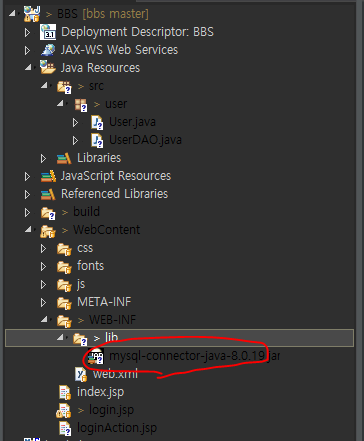Click the Java Resources folder icon
The width and height of the screenshot is (364, 441).
[x=48, y=67]
